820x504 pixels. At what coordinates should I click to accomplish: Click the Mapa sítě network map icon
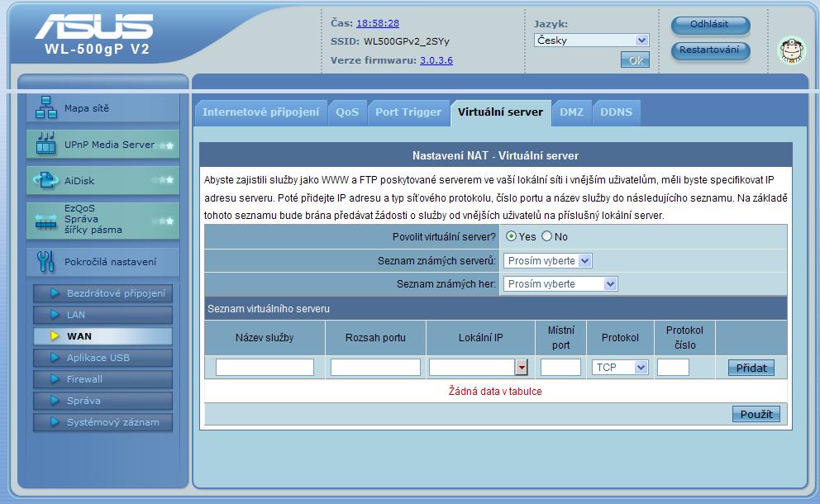tap(46, 107)
